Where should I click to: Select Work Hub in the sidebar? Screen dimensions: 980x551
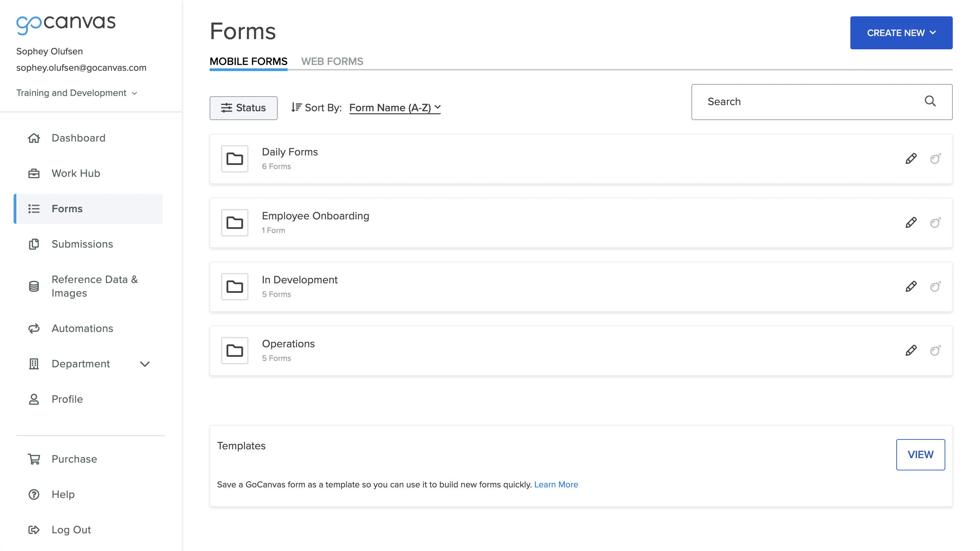tap(75, 173)
